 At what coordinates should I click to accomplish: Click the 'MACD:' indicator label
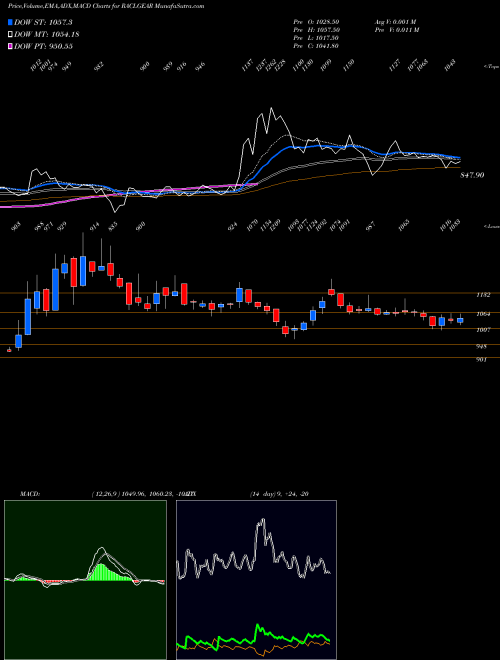[29, 494]
